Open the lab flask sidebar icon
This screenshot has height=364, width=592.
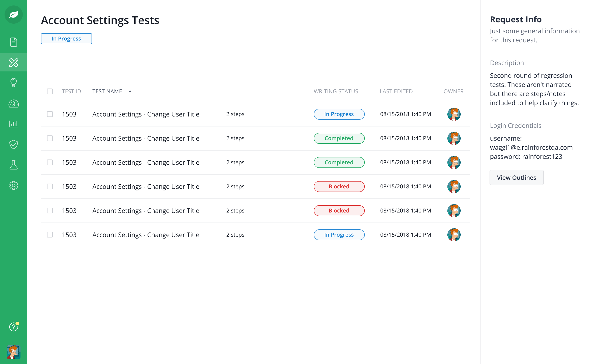(x=13, y=165)
